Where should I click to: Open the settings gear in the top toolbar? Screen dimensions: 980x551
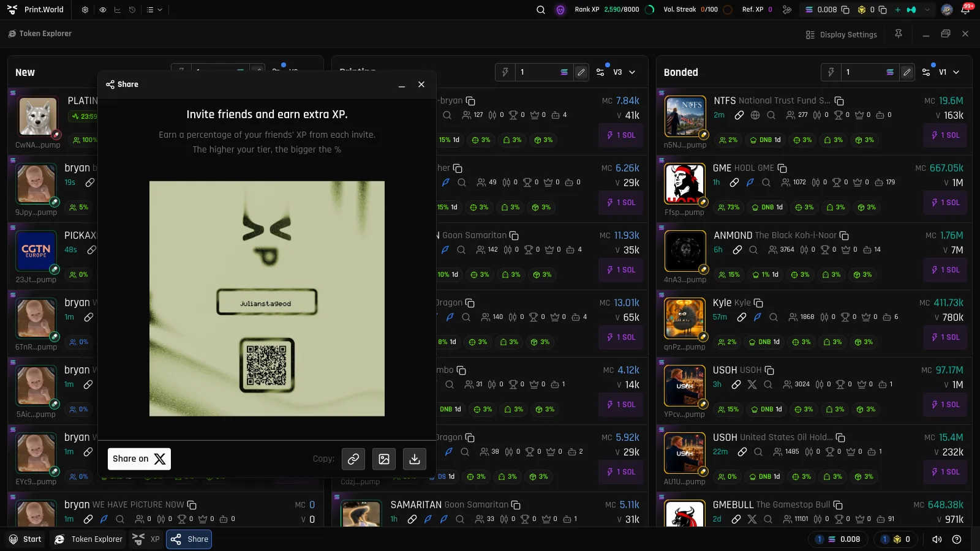tap(85, 10)
